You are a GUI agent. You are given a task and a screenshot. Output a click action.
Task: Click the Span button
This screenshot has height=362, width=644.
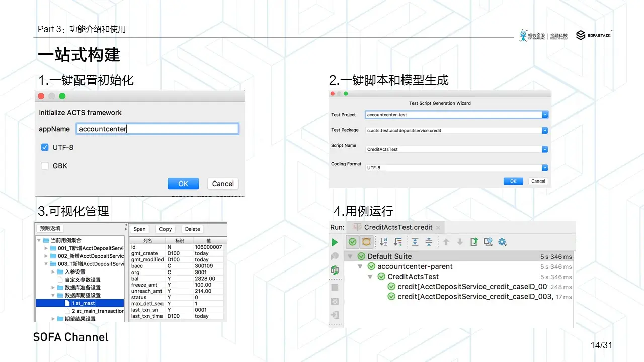[140, 229]
